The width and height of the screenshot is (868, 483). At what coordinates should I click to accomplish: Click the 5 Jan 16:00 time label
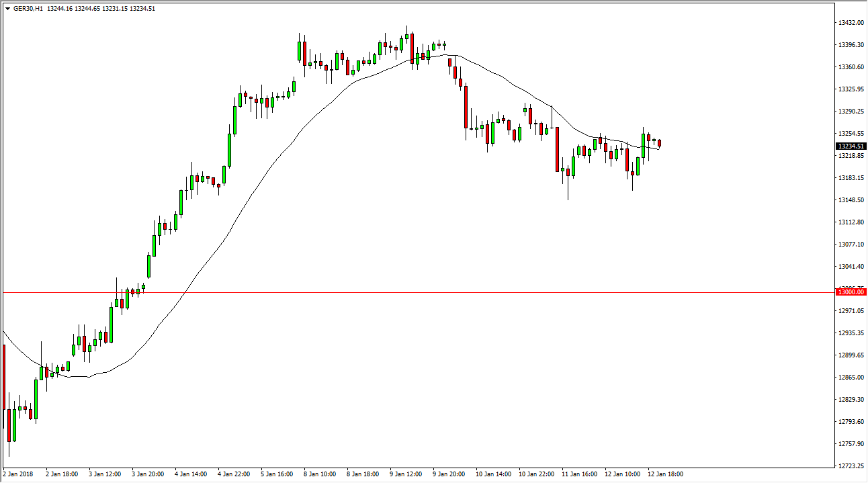pos(277,474)
